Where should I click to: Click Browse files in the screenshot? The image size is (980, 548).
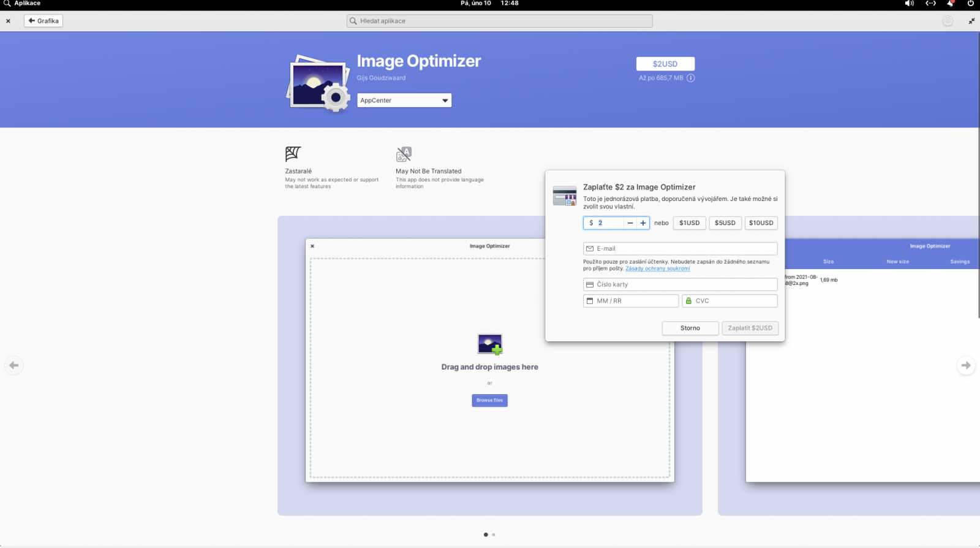coord(490,400)
